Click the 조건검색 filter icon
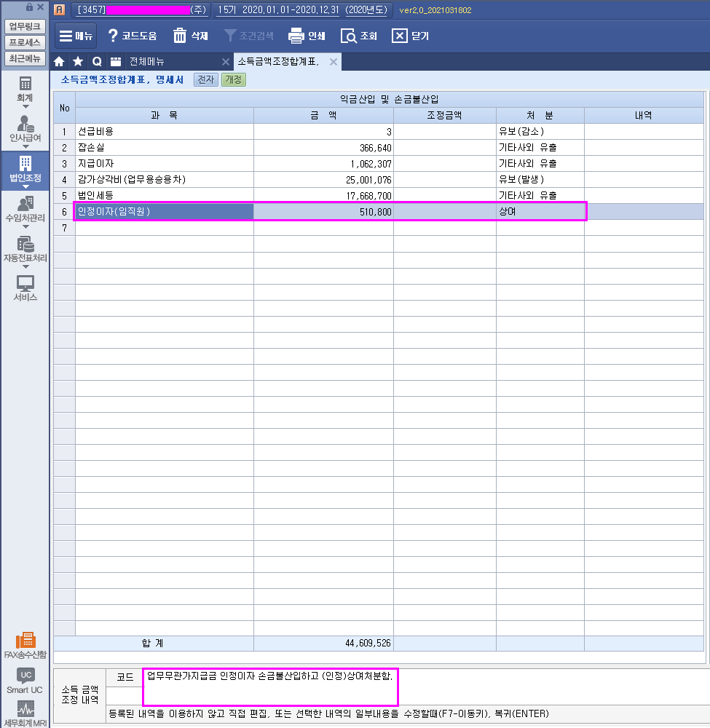Viewport: 710px width, 728px height. pos(230,36)
